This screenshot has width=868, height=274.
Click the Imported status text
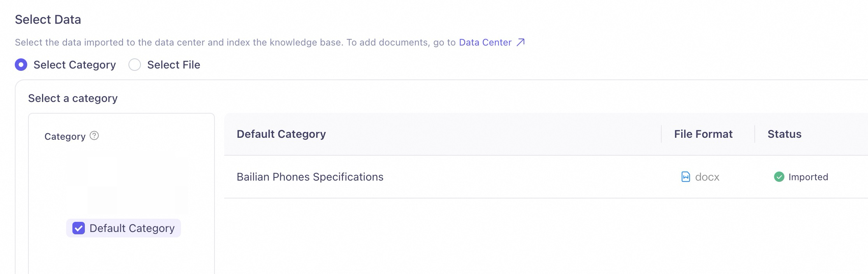808,177
